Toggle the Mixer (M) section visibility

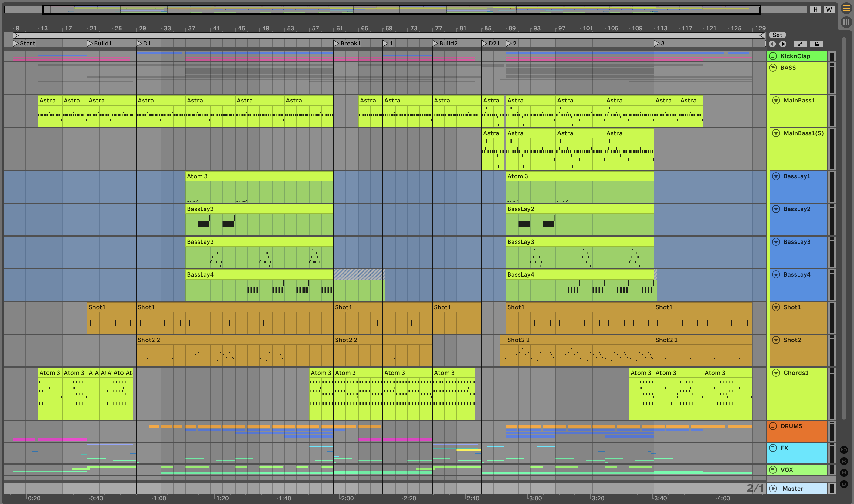[844, 472]
